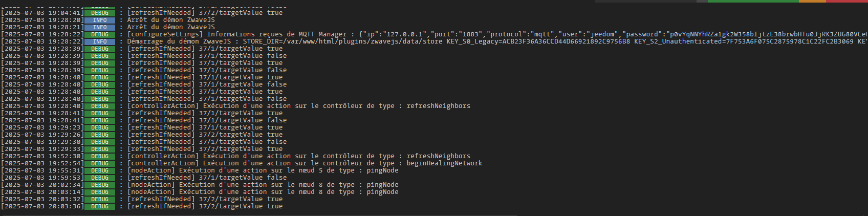Click the INFO badge at 19:28:21

[x=100, y=27]
